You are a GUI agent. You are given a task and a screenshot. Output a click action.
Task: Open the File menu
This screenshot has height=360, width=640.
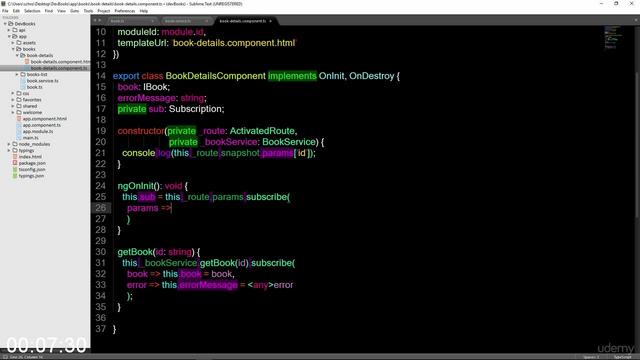(5, 11)
